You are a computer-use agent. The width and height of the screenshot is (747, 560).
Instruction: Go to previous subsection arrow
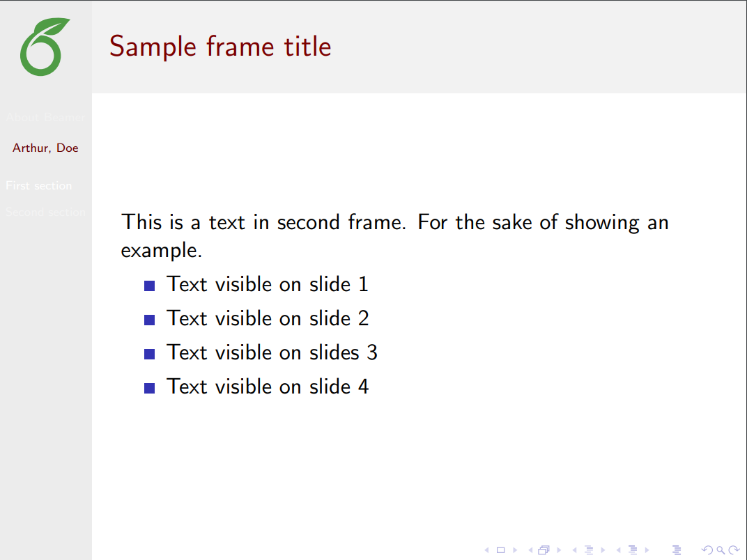[574, 550]
